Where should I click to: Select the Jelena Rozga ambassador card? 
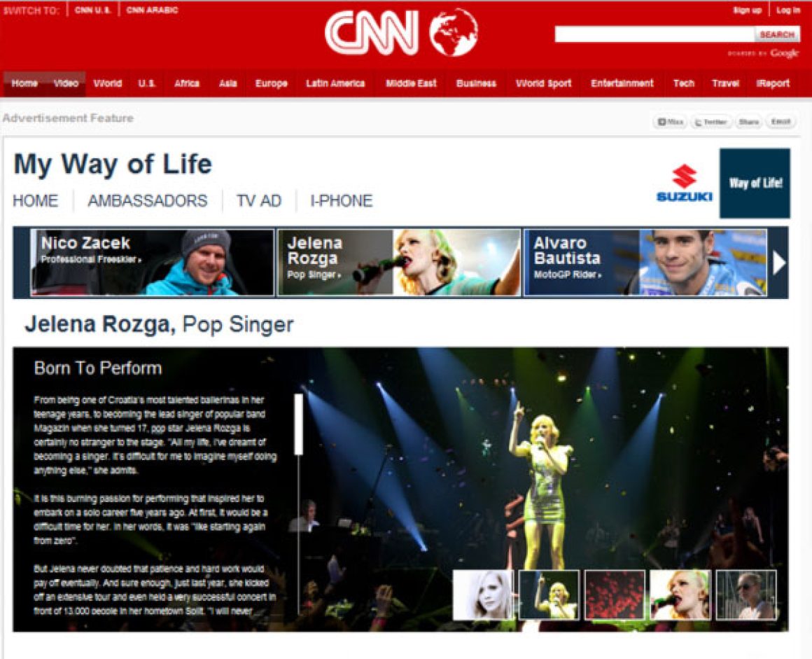399,263
